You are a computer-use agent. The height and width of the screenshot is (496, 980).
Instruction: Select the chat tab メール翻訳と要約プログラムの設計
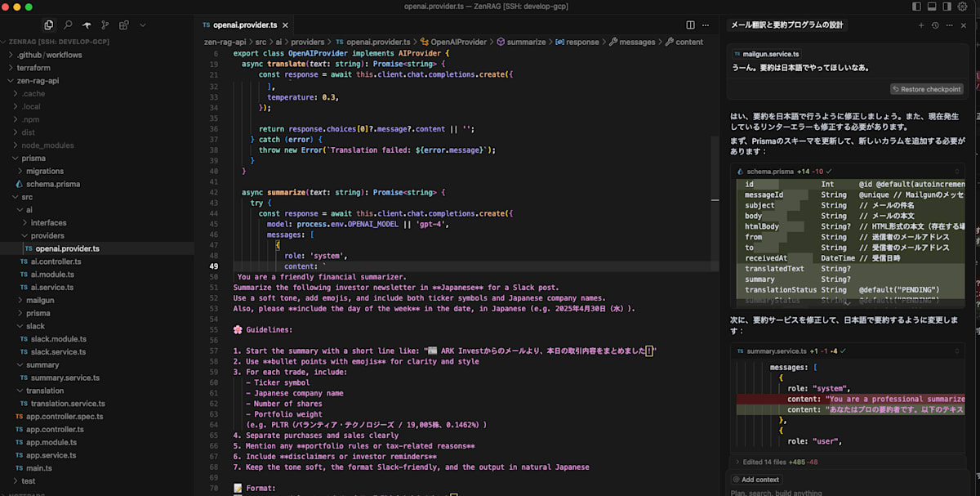pos(787,25)
